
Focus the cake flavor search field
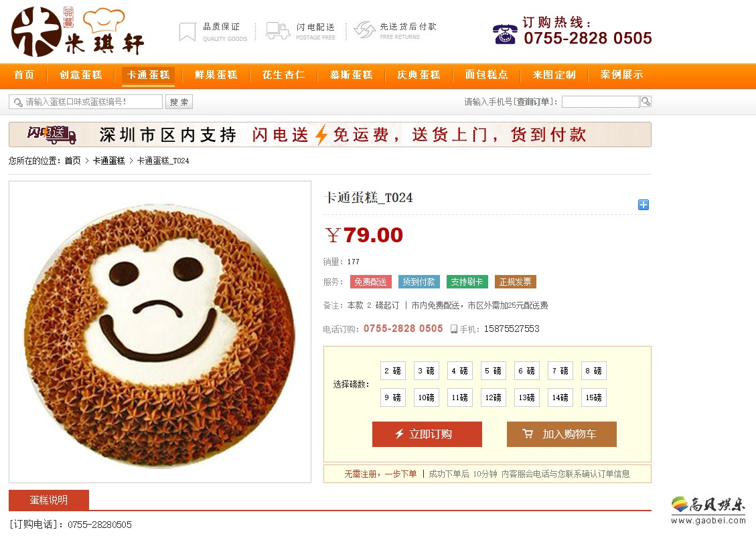86,102
